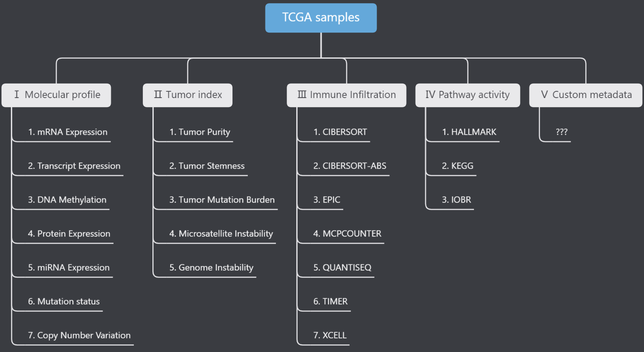Select the Copy Number Variation item

pyautogui.click(x=79, y=336)
